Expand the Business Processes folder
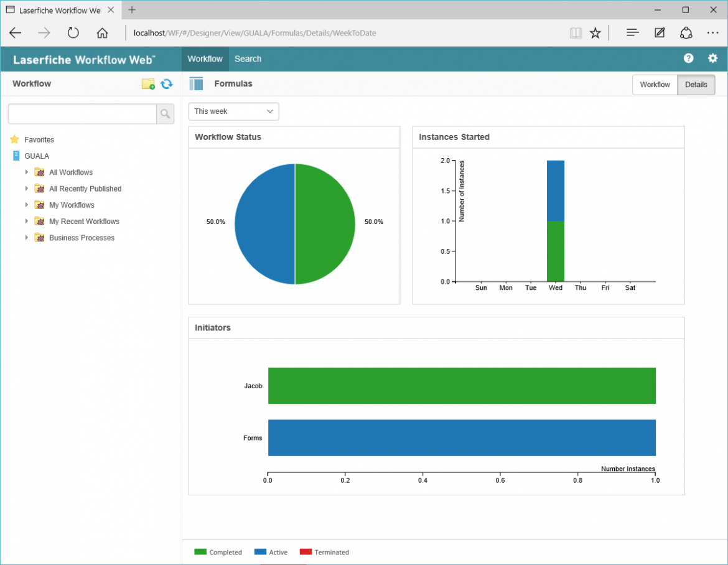 27,238
